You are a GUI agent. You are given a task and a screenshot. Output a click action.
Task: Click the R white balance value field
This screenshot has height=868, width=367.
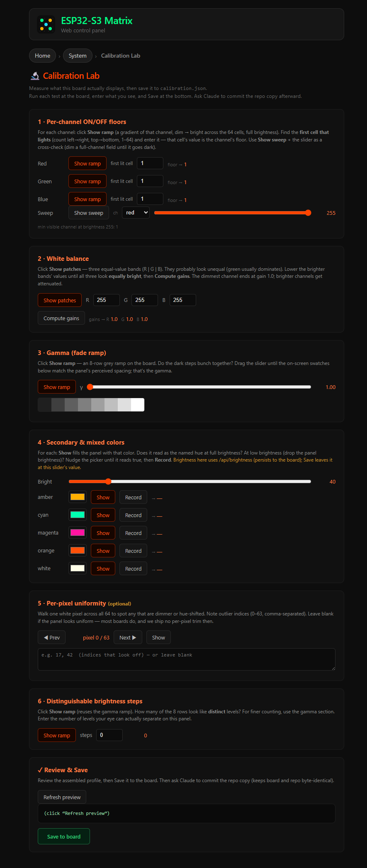coord(107,300)
